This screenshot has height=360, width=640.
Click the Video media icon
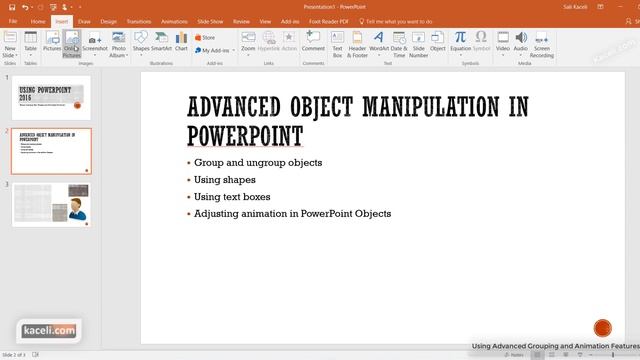[503, 43]
